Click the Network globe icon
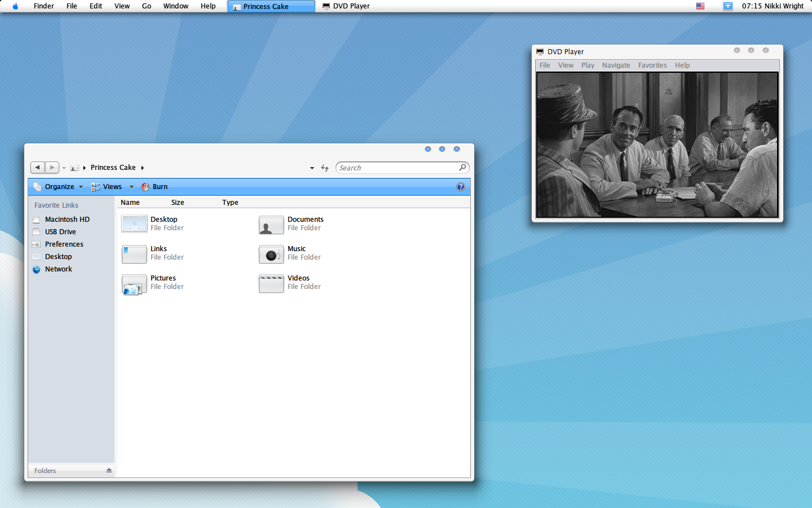The height and width of the screenshot is (508, 812). tap(37, 269)
